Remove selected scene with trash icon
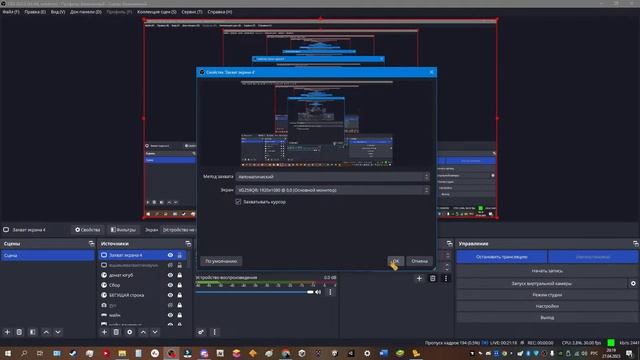This screenshot has height=360, width=640. pos(19,332)
